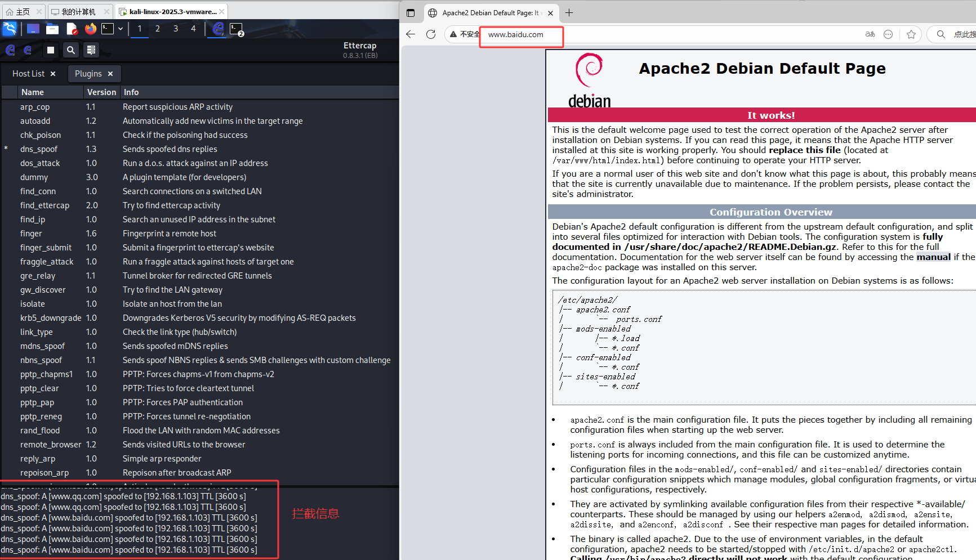Select the grouped terminal windows taskbar button

point(237,29)
